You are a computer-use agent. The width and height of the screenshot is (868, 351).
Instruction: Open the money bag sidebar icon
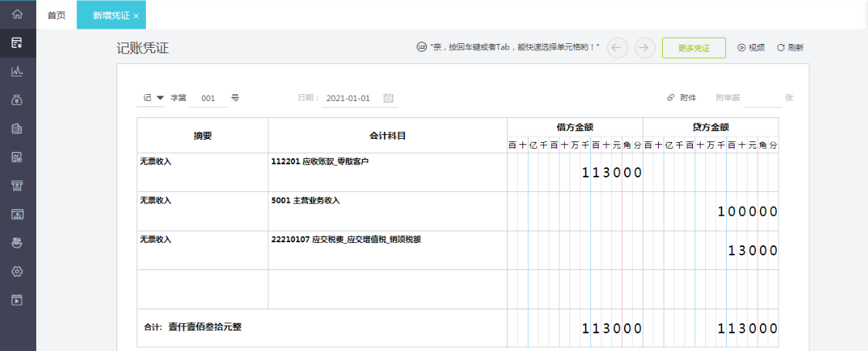(17, 100)
